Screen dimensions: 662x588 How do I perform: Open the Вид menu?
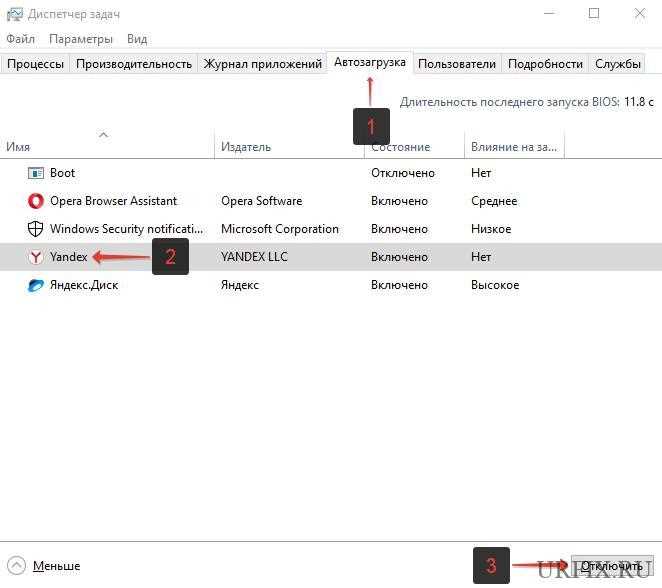(137, 39)
